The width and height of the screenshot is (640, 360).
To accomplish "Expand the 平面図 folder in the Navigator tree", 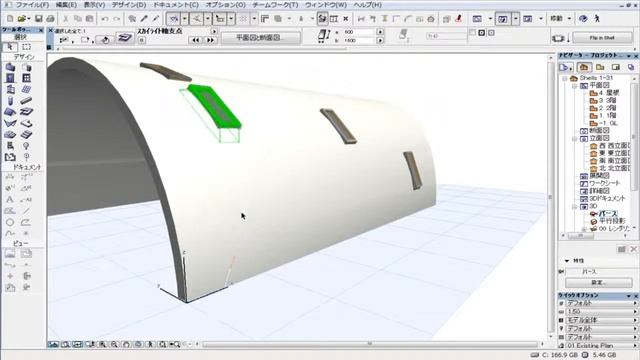I will click(x=574, y=86).
